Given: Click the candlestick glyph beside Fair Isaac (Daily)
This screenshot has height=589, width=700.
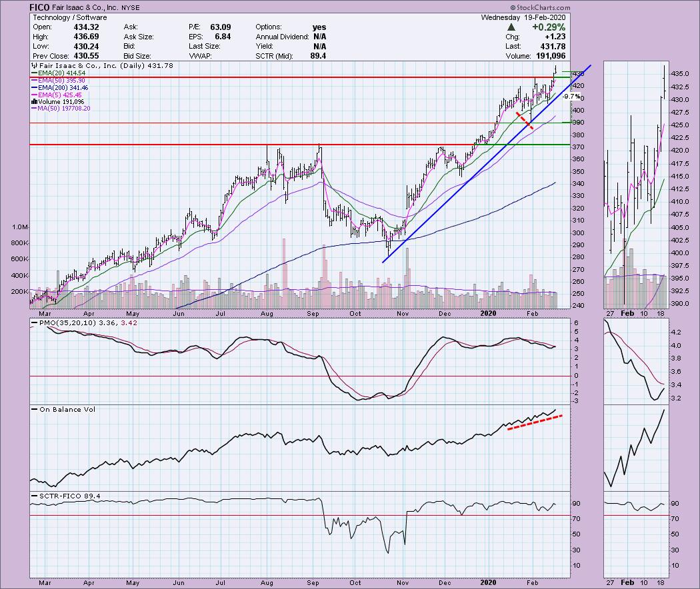Looking at the screenshot, I should 35,65.
